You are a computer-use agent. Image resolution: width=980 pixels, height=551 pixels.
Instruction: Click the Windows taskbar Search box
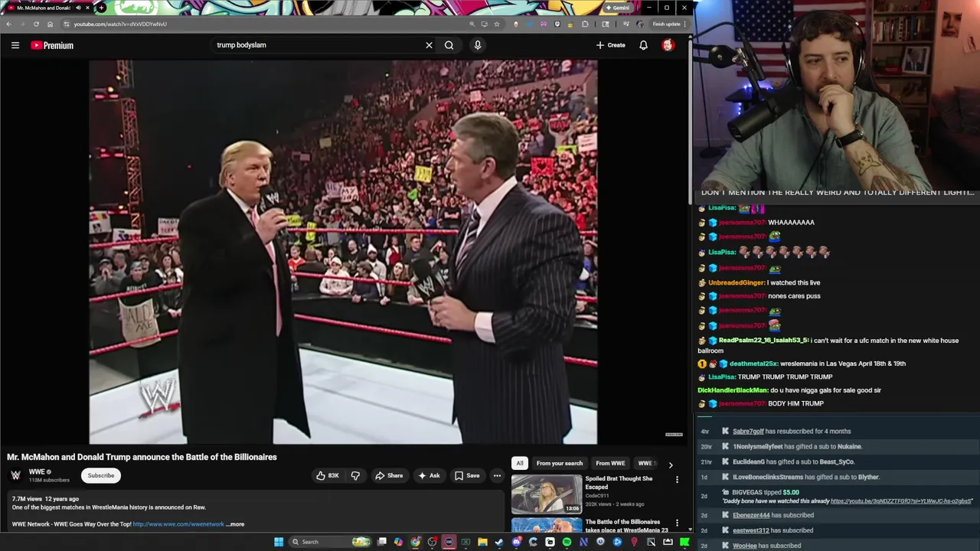(x=331, y=542)
